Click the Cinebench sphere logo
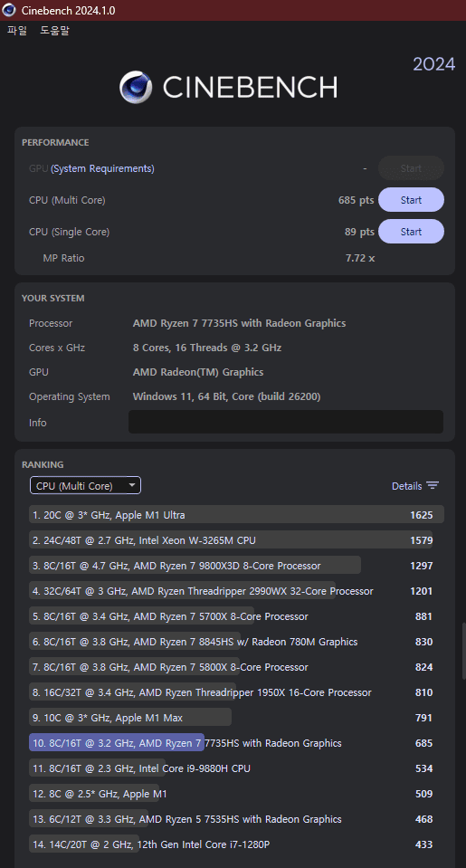Screen dimensions: 466x868 136,87
